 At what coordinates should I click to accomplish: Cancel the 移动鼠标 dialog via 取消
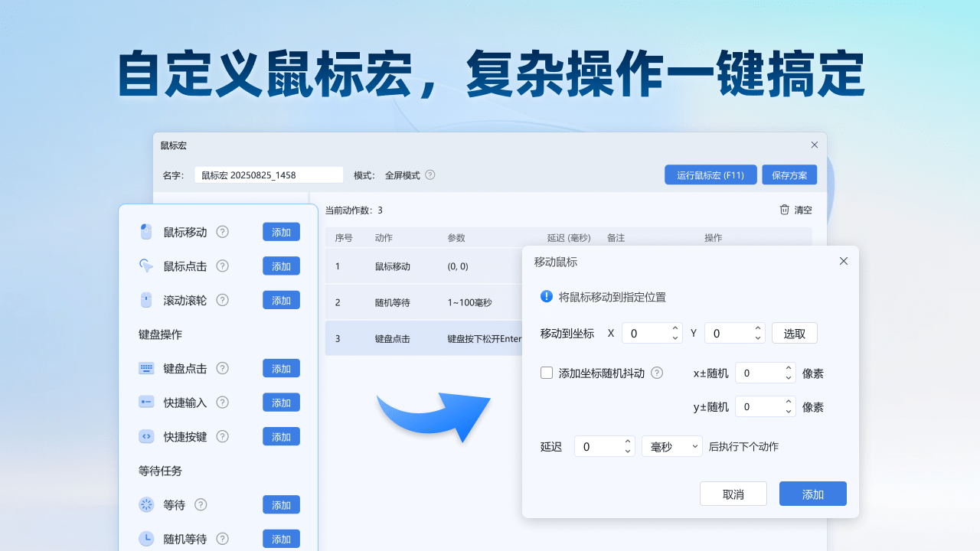pyautogui.click(x=733, y=494)
